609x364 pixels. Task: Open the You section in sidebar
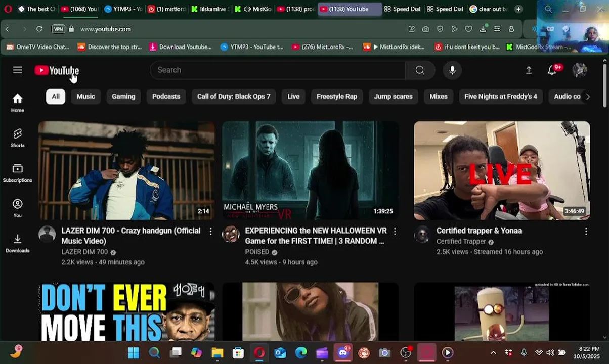click(x=18, y=208)
